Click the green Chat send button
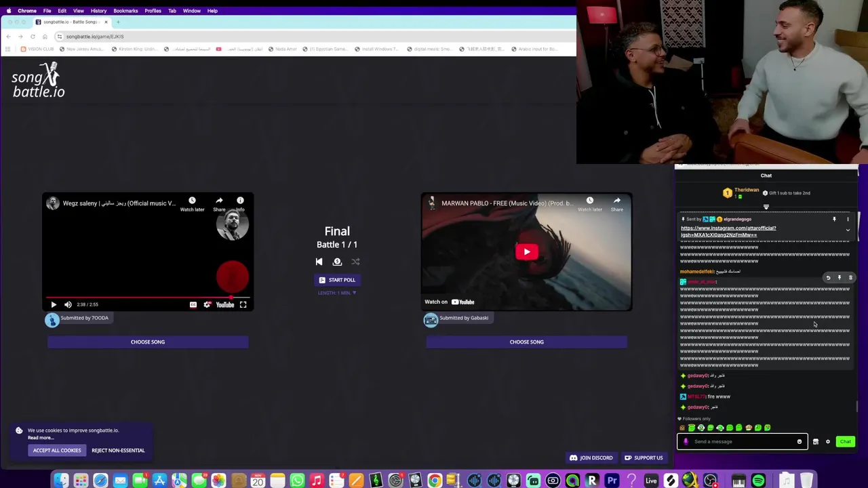The width and height of the screenshot is (868, 488). coord(845,442)
